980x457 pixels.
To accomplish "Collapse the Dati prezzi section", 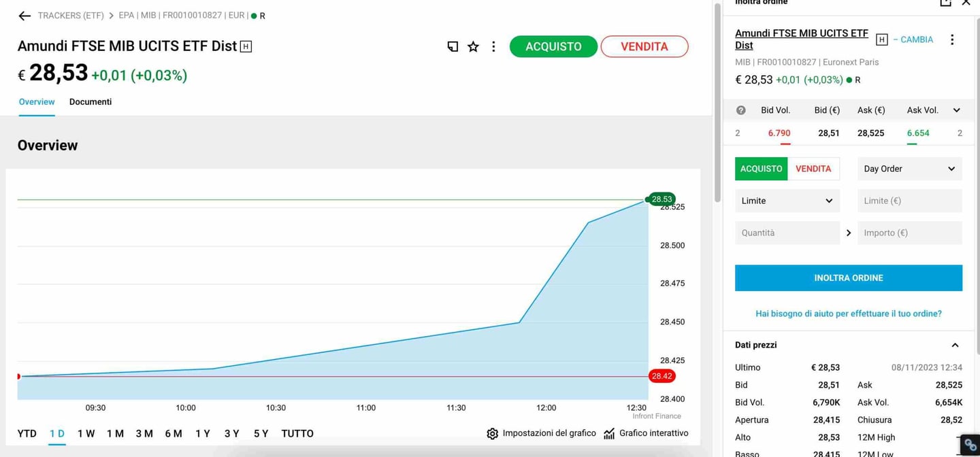I will point(955,345).
